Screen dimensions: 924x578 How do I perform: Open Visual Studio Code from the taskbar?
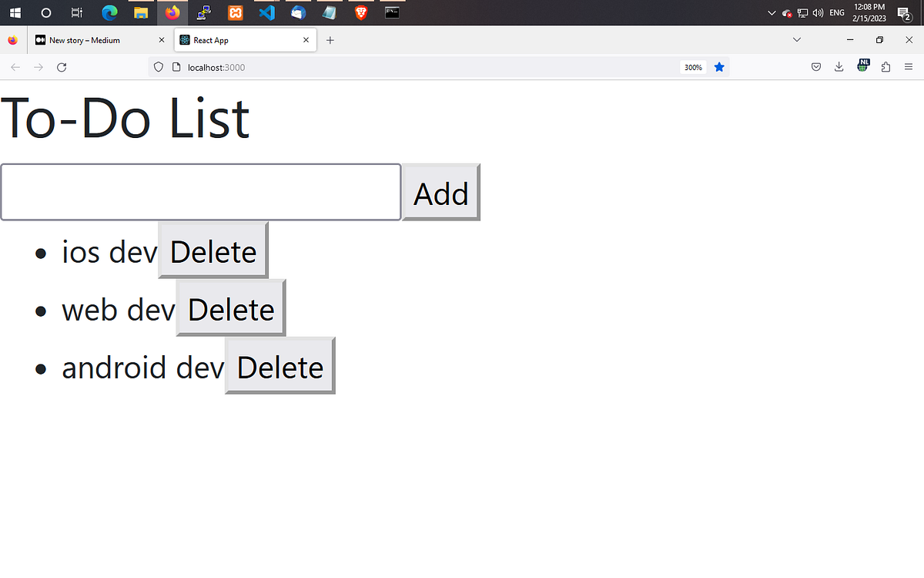(x=266, y=12)
